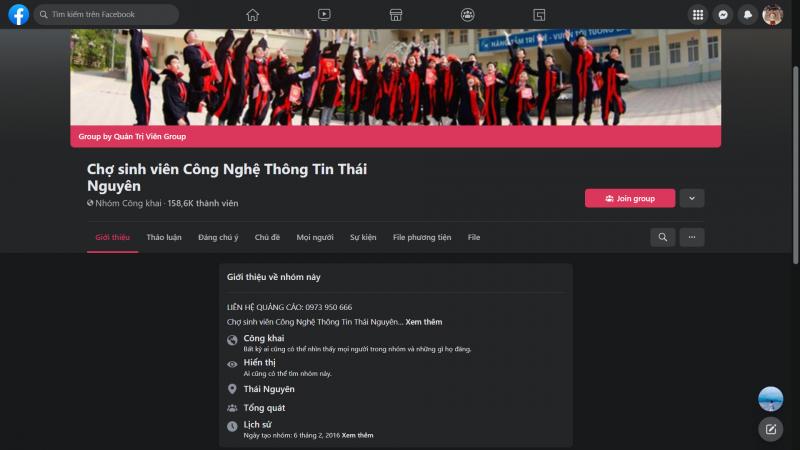The height and width of the screenshot is (450, 800).
Task: Open the Messenger icon
Action: [723, 15]
